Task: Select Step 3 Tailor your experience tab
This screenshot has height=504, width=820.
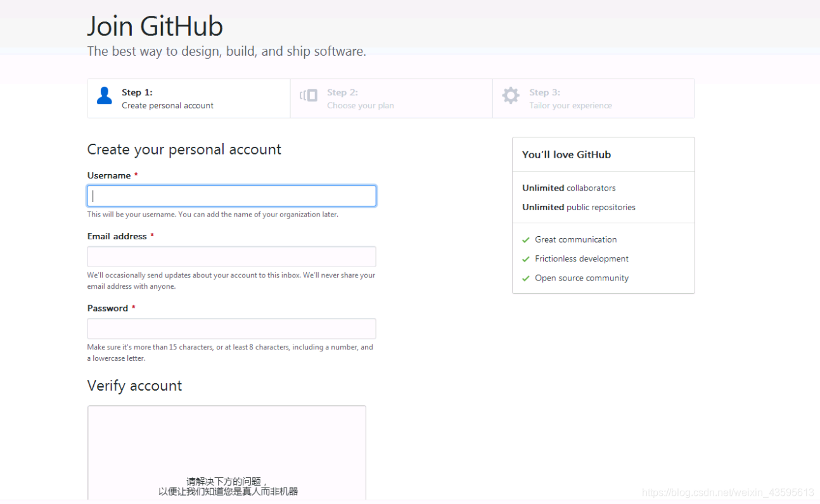Action: [594, 98]
